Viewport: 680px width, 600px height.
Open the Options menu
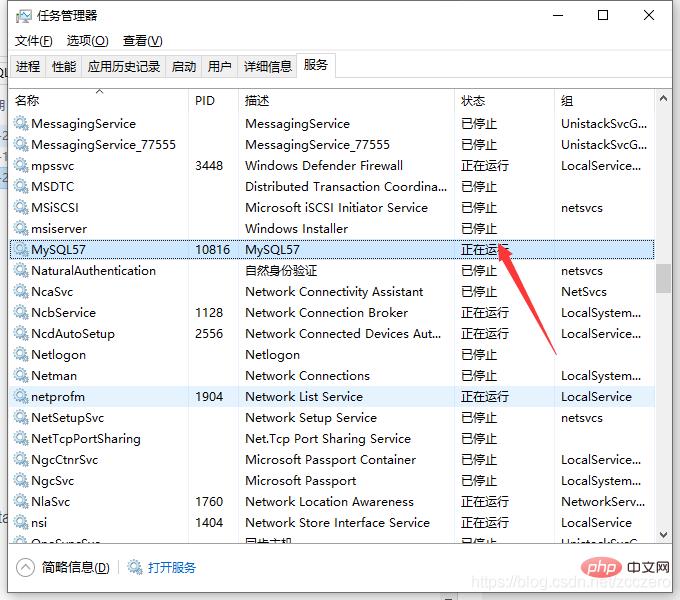pyautogui.click(x=87, y=41)
